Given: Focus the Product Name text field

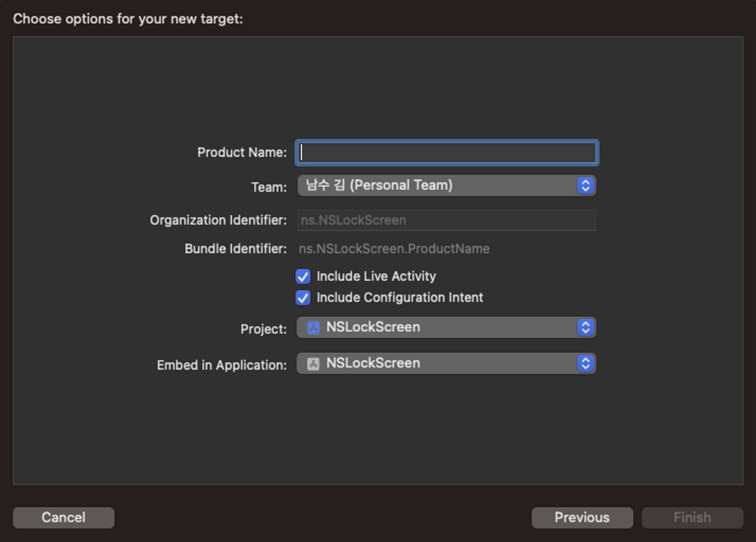Looking at the screenshot, I should (x=447, y=153).
